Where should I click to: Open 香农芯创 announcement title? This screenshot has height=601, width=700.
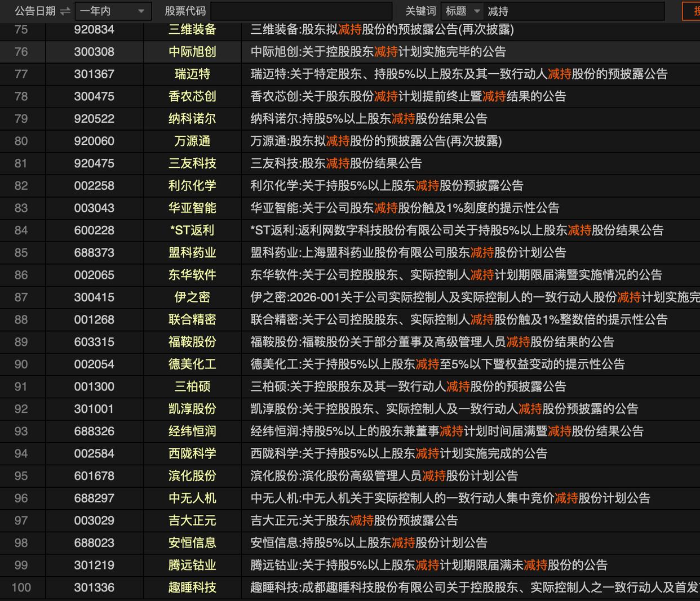pyautogui.click(x=408, y=96)
